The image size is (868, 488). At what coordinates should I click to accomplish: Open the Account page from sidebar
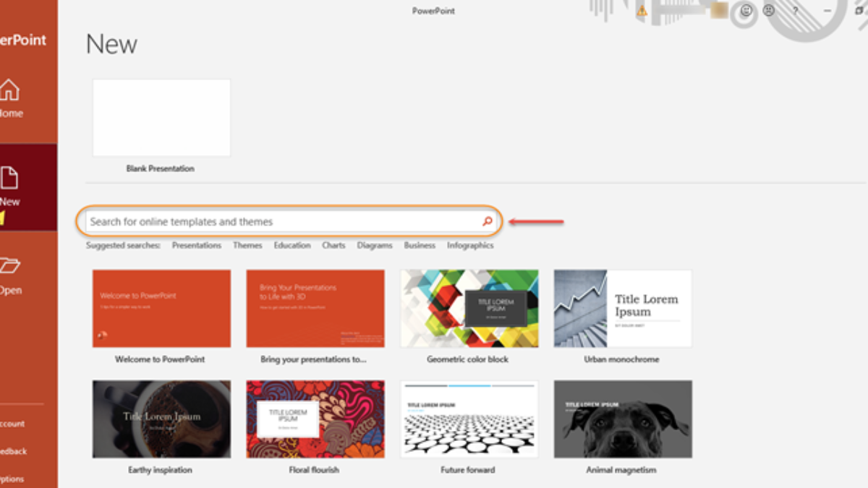(12, 424)
